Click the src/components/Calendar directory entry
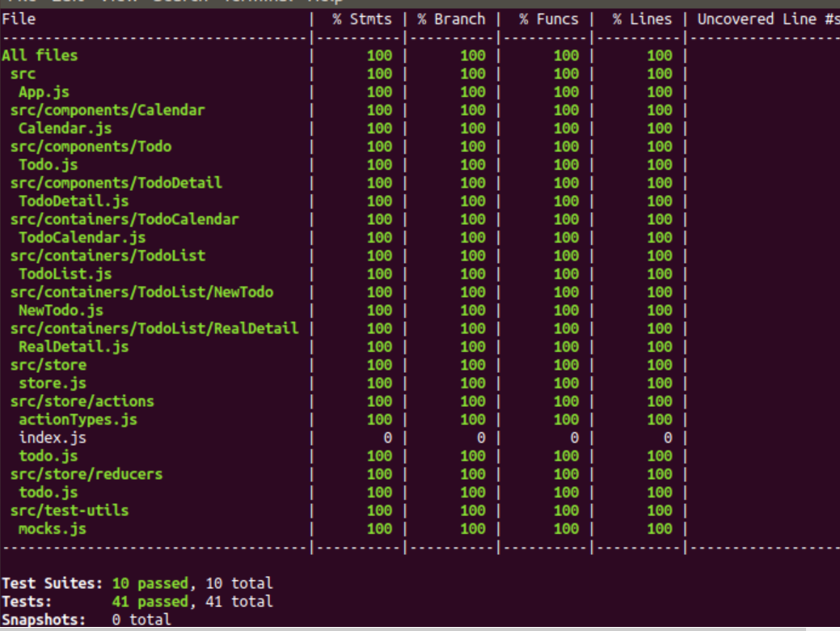 (x=108, y=110)
